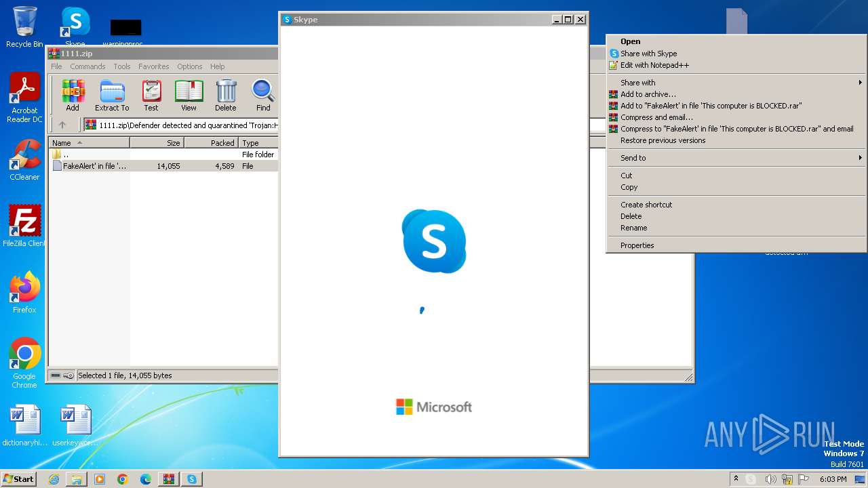Viewport: 868px width, 488px height.
Task: Open Google Chrome desktop shortcut
Action: coord(24,363)
